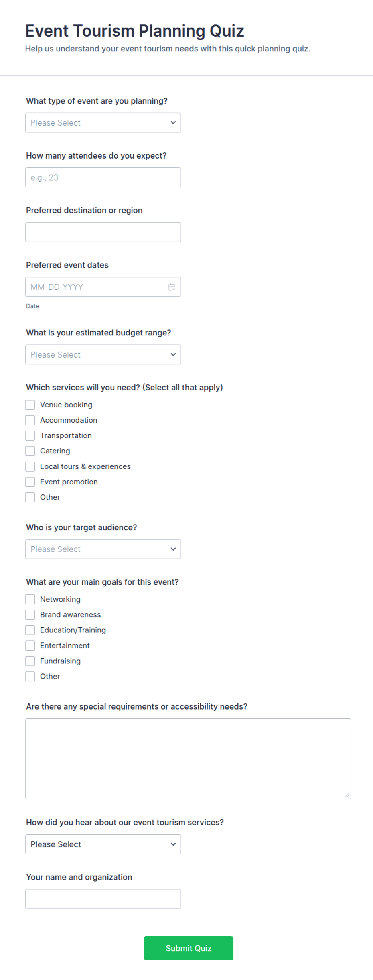Expand the how did you hear dropdown
This screenshot has width=373, height=980.
click(103, 844)
